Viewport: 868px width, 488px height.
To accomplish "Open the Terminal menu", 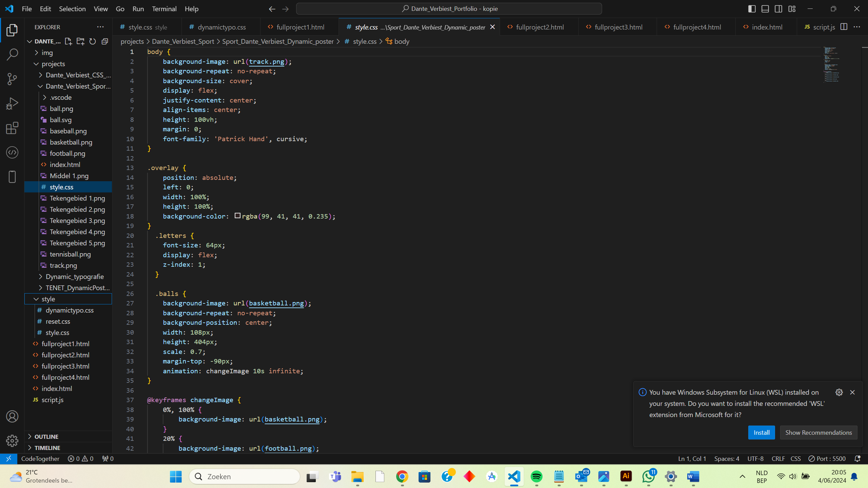I will point(164,9).
